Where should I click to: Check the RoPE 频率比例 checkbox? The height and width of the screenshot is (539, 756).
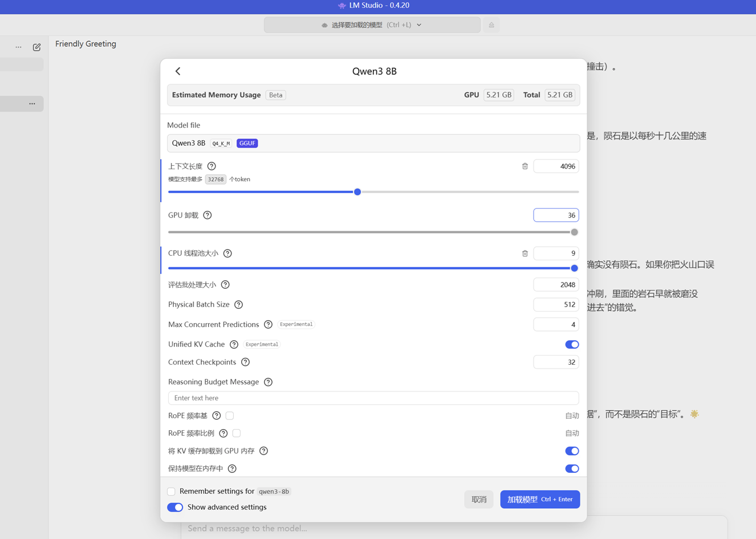pos(237,434)
